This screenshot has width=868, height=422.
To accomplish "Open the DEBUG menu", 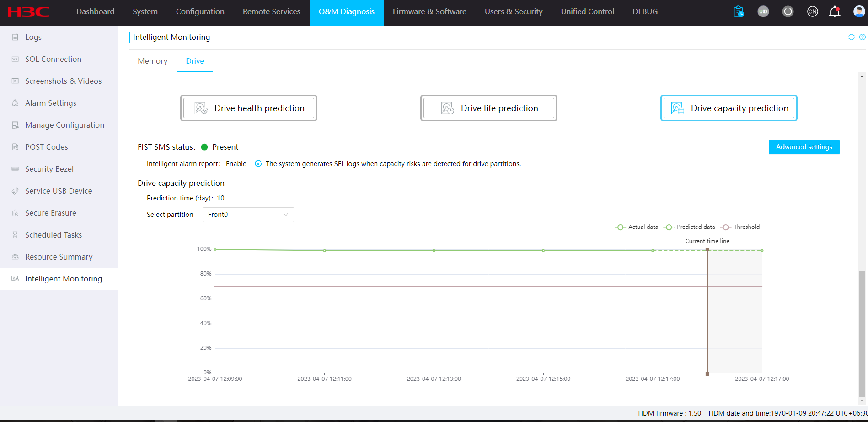I will pyautogui.click(x=645, y=11).
